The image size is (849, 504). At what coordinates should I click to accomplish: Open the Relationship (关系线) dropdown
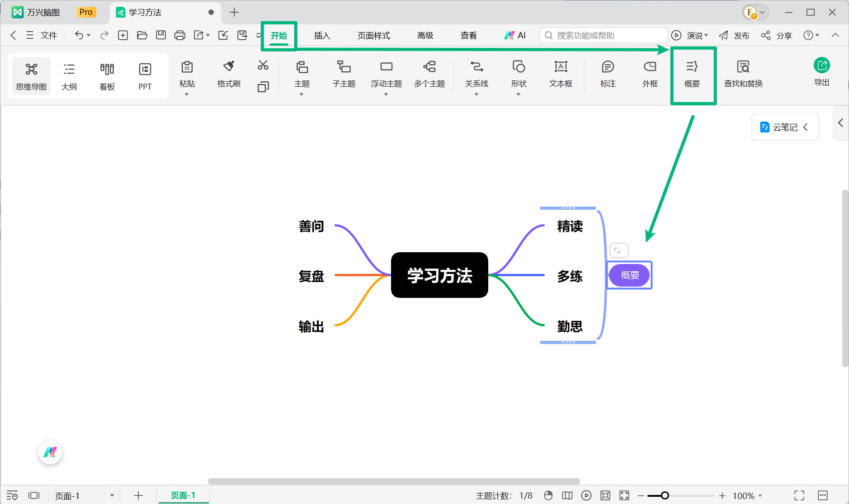click(x=476, y=94)
